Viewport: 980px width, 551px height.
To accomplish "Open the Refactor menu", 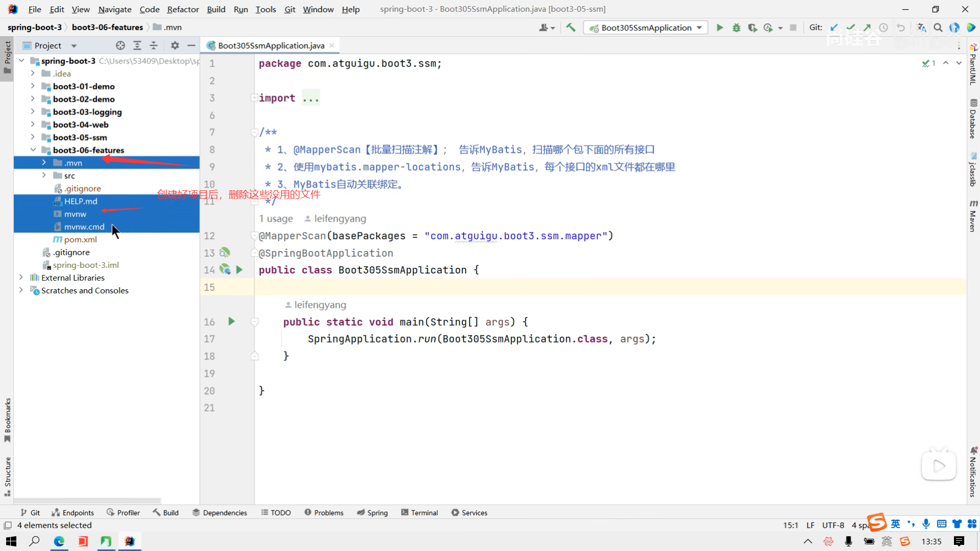I will (183, 9).
